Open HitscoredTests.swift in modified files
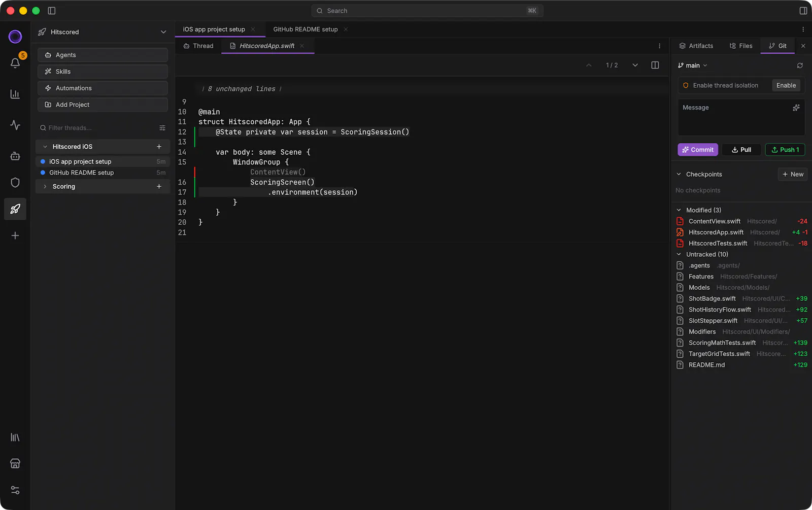This screenshot has height=510, width=812. pyautogui.click(x=741, y=244)
